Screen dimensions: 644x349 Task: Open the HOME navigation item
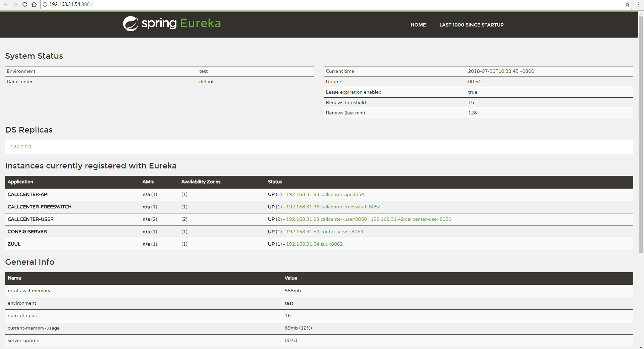coord(418,25)
